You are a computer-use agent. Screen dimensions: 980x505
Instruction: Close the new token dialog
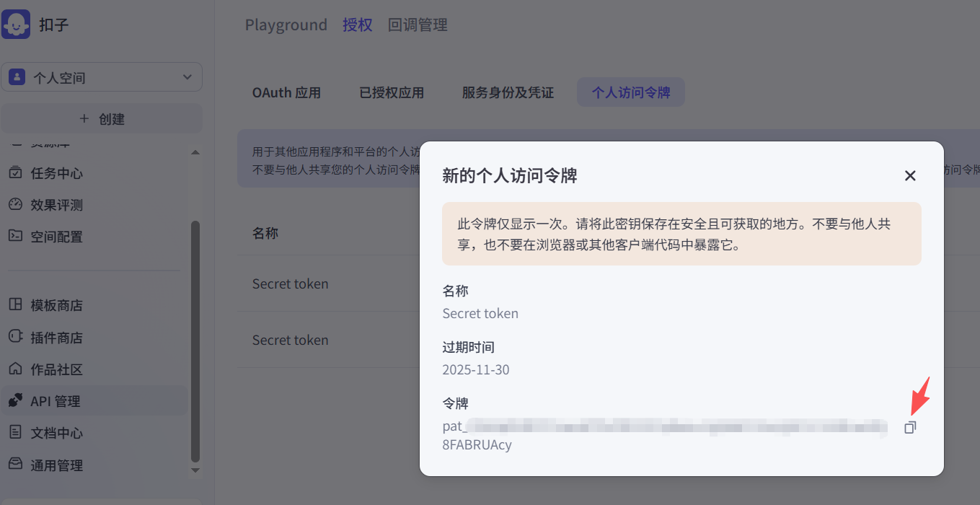click(910, 175)
